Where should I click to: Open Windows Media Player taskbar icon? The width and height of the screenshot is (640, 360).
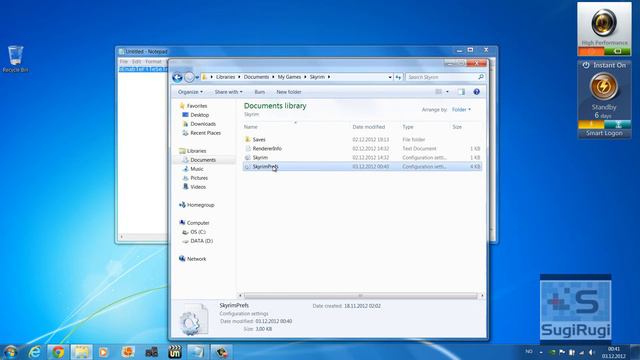tap(104, 352)
